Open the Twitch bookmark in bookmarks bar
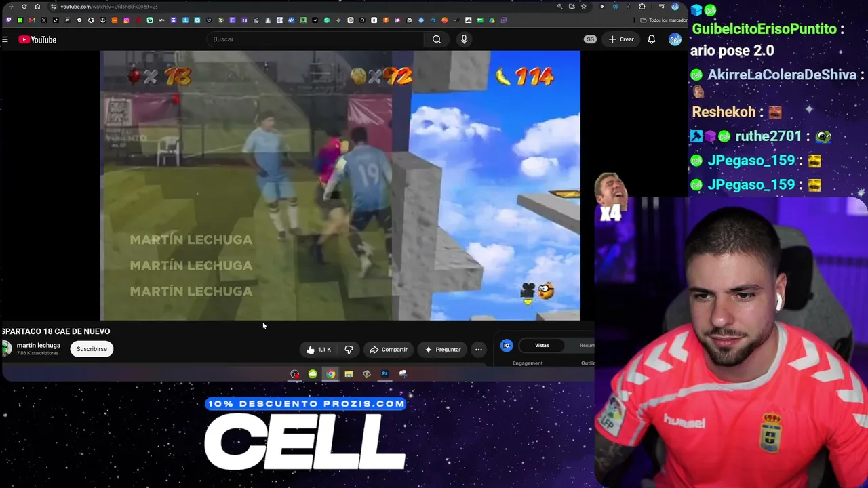 (8, 20)
